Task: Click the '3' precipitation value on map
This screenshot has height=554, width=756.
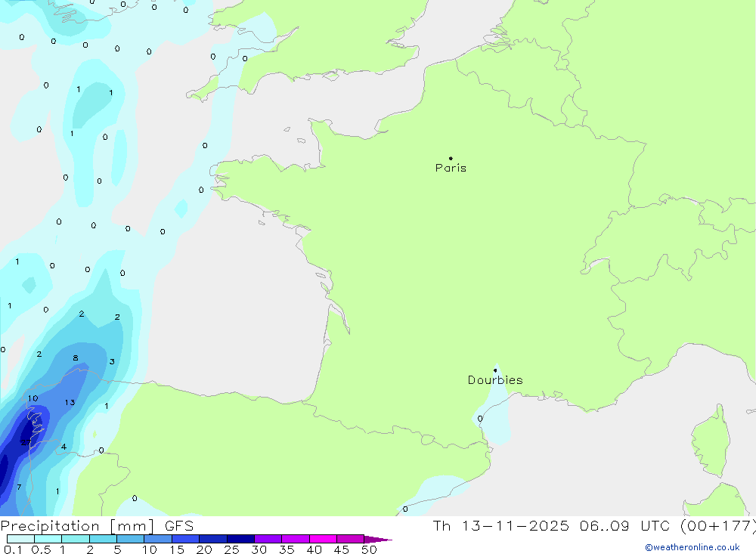Action: pos(112,361)
